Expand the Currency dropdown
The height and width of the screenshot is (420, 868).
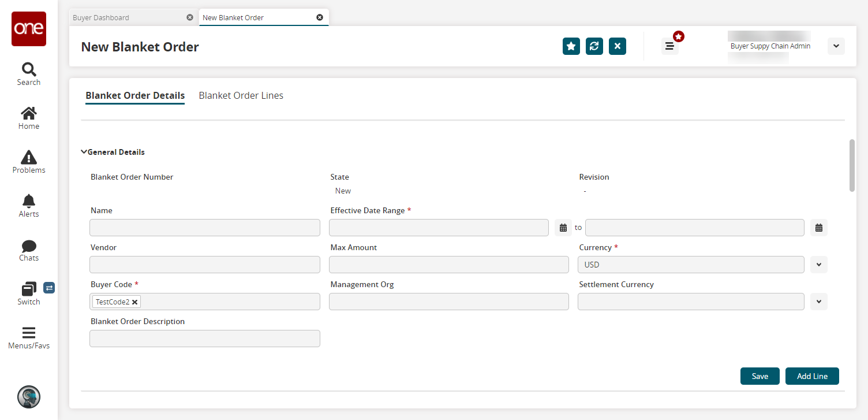point(818,265)
